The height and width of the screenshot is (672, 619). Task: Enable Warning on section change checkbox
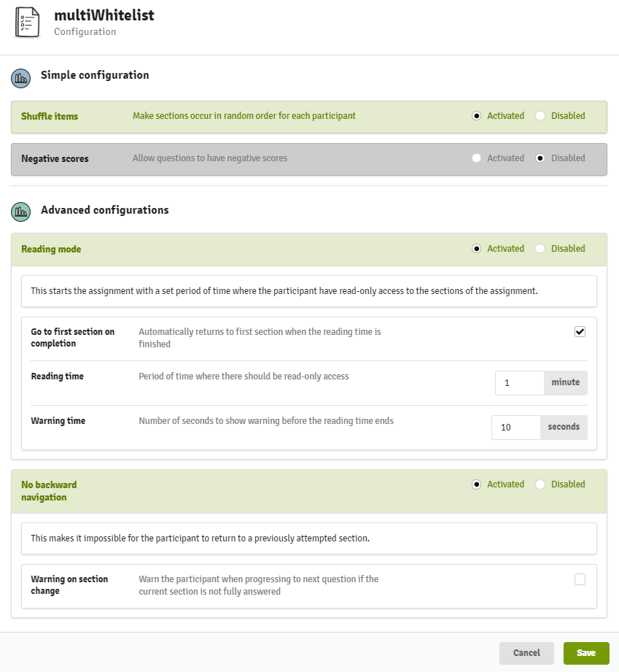click(x=580, y=579)
